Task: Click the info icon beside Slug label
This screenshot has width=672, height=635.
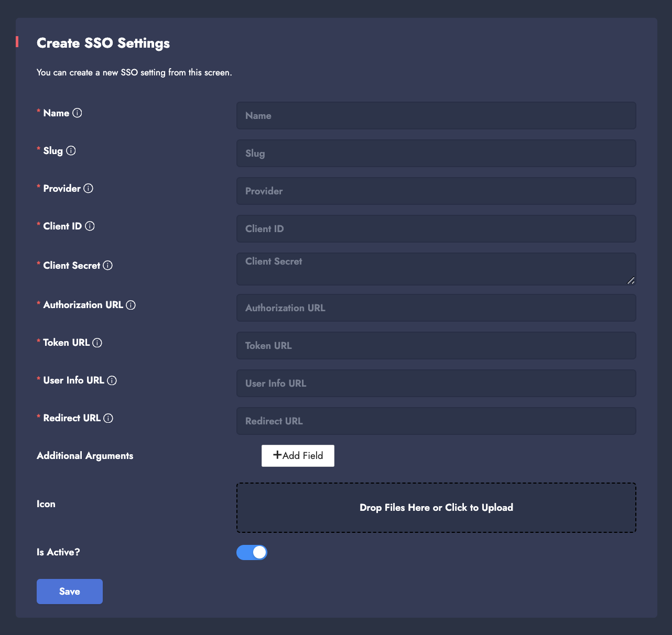Action: [x=71, y=151]
